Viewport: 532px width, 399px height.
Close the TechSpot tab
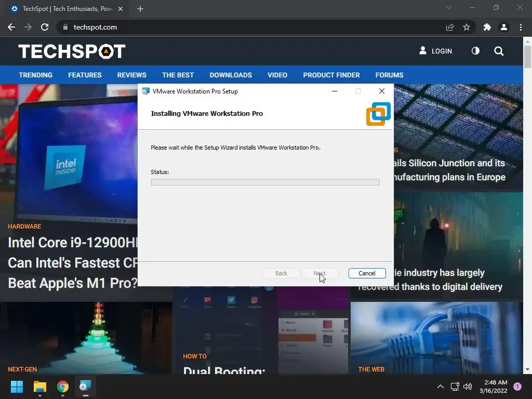(121, 9)
